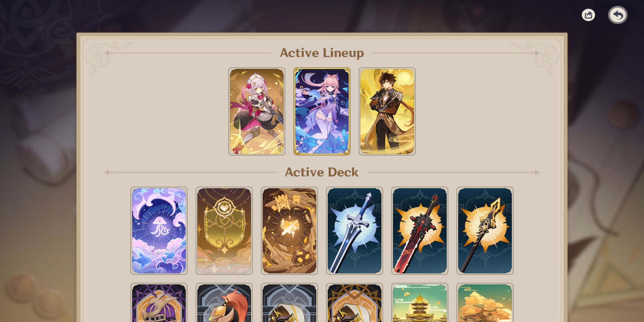Open the golden clouds tree location card

coord(485,303)
